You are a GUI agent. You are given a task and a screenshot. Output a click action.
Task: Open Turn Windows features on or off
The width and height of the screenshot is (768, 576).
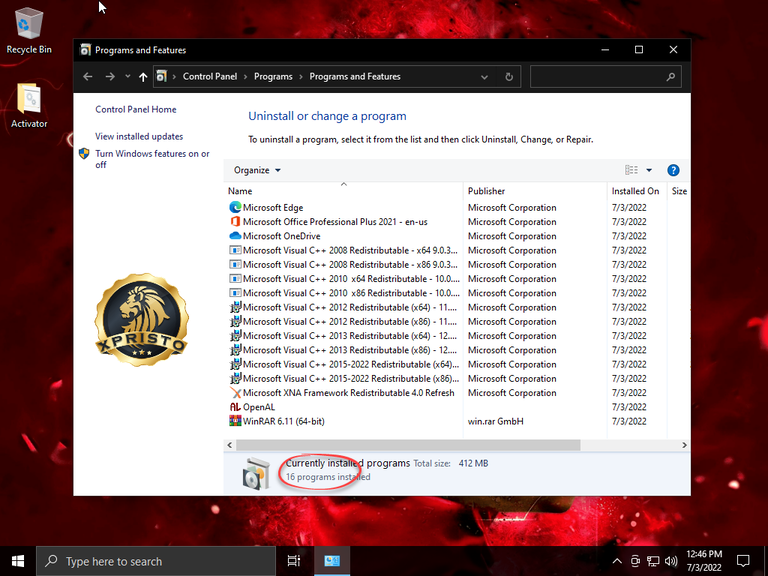[x=152, y=159]
